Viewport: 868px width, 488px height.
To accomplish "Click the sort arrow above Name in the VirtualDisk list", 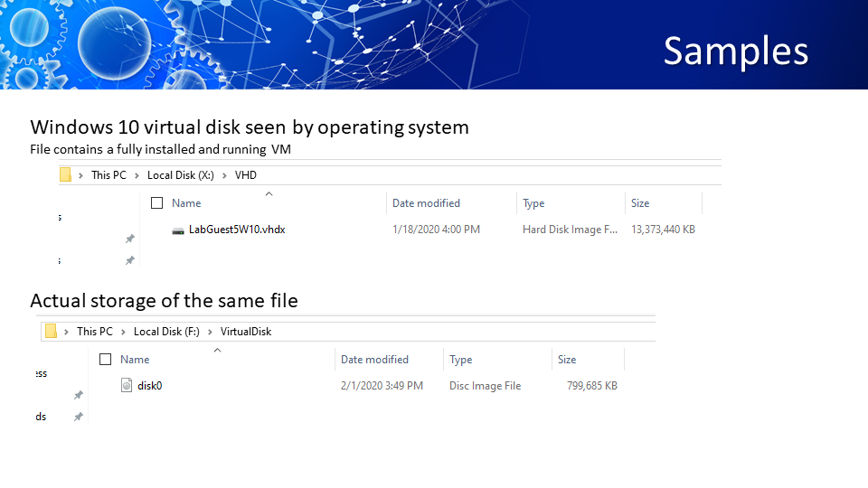I will click(x=218, y=350).
